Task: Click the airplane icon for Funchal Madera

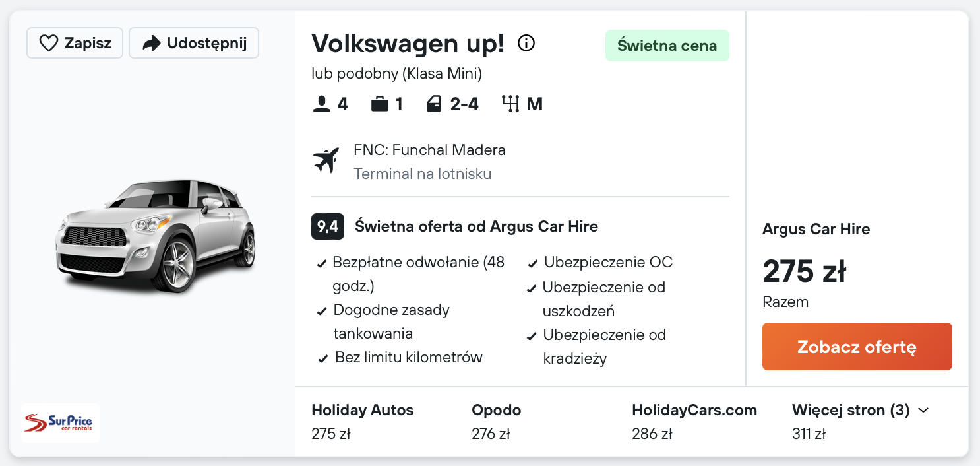Action: coord(326,160)
